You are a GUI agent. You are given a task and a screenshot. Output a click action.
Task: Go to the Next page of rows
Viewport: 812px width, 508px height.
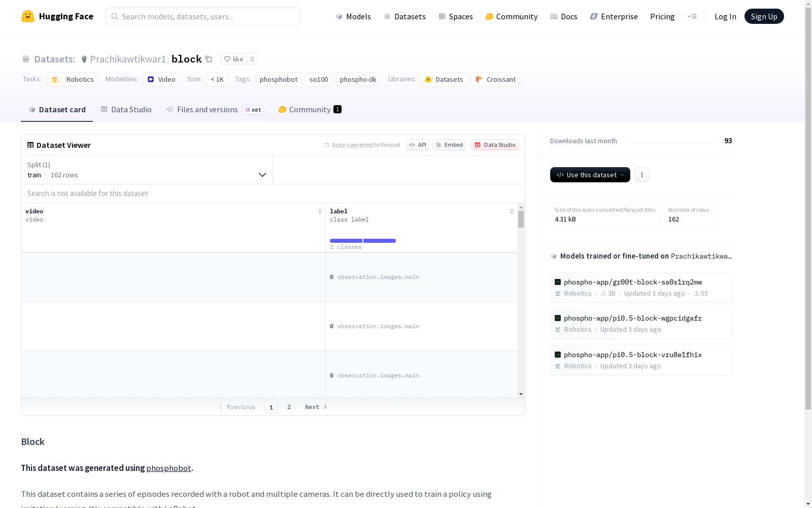click(x=316, y=407)
